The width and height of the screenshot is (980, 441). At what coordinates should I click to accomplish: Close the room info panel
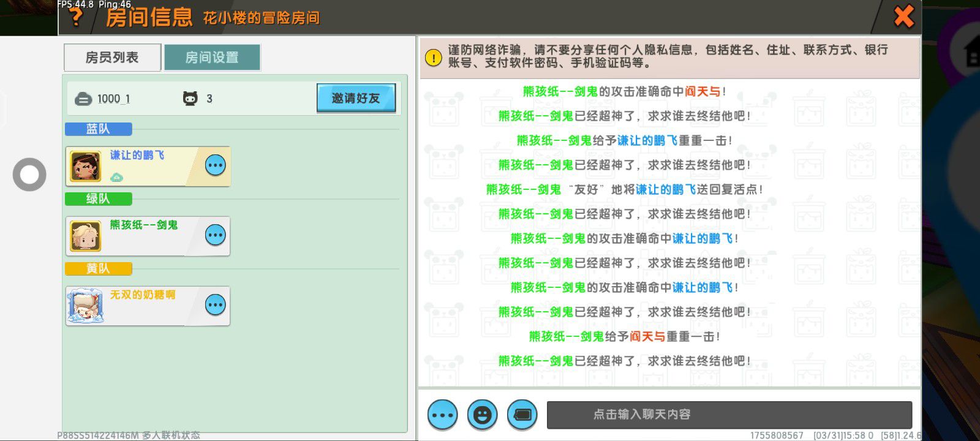click(903, 17)
